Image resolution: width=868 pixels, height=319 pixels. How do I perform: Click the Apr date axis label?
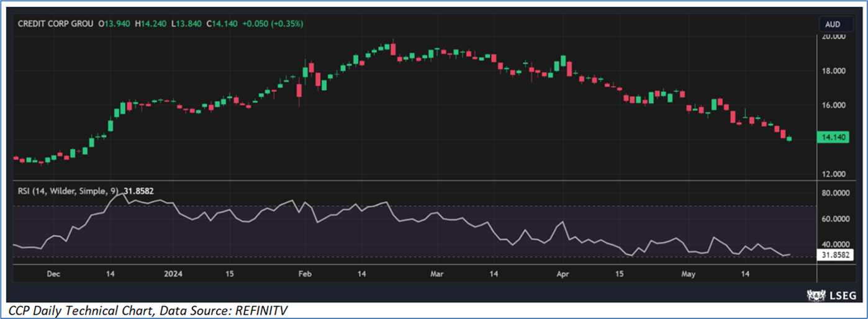coord(563,274)
